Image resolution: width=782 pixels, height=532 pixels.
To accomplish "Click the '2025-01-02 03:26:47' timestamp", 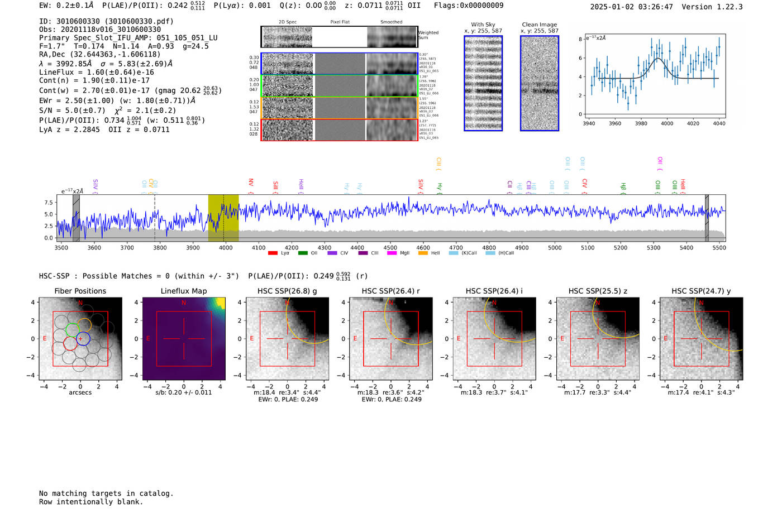I will [x=632, y=7].
